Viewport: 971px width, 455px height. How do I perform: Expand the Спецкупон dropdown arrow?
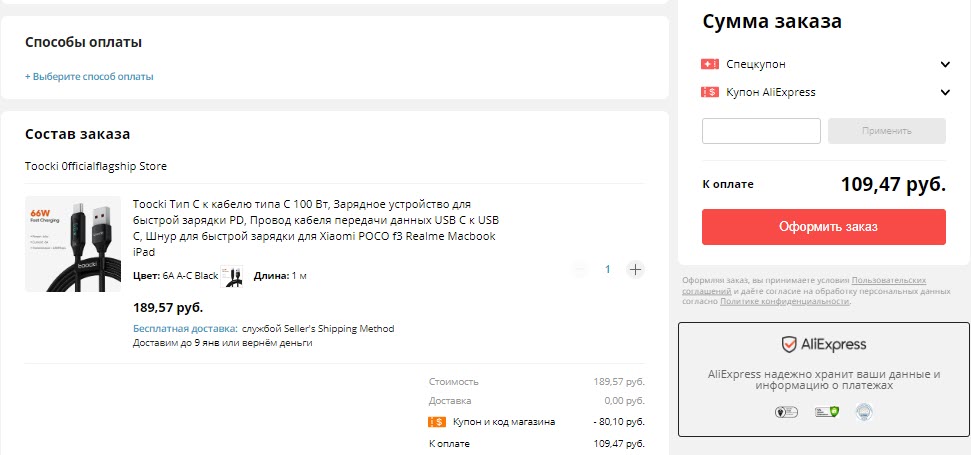[x=945, y=65]
